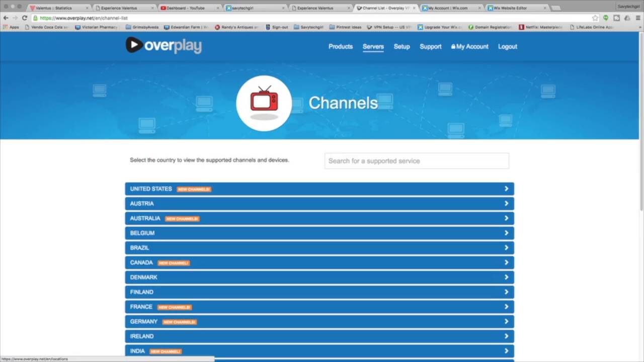Viewport: 644px width, 362px height.
Task: Open the Support menu item
Action: click(431, 46)
